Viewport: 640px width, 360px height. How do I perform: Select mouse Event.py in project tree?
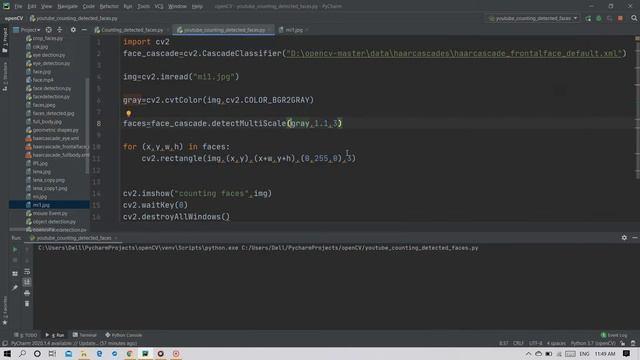[50, 213]
